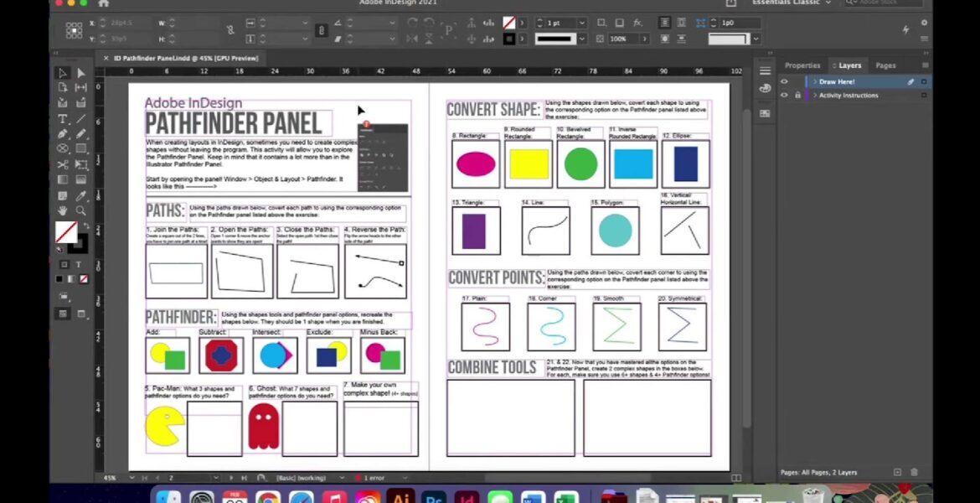Select the Pen tool
980x503 pixels.
click(x=63, y=134)
